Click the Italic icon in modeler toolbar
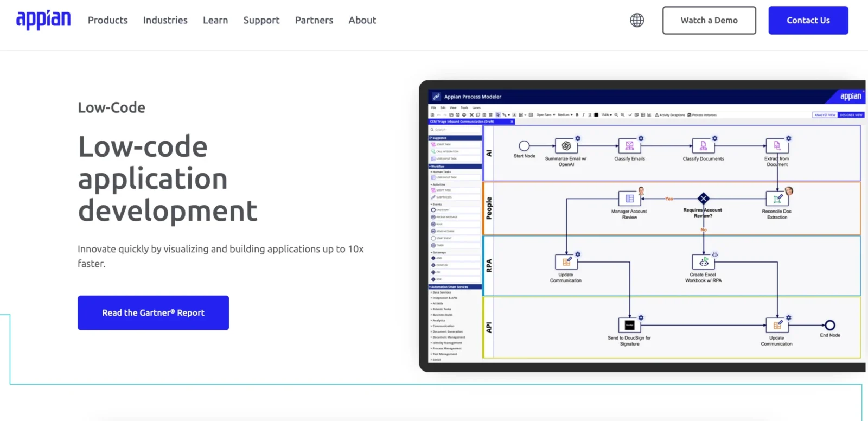The image size is (868, 421). click(583, 115)
